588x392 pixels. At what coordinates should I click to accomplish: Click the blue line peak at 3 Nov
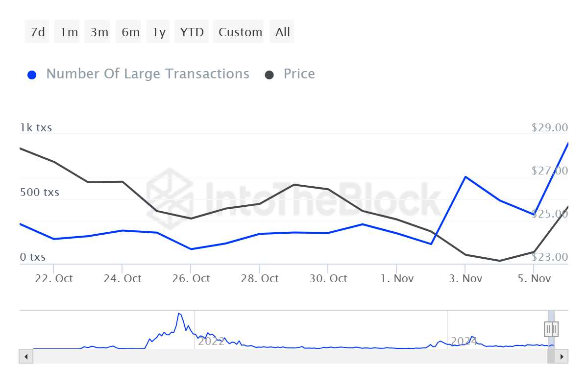465,176
